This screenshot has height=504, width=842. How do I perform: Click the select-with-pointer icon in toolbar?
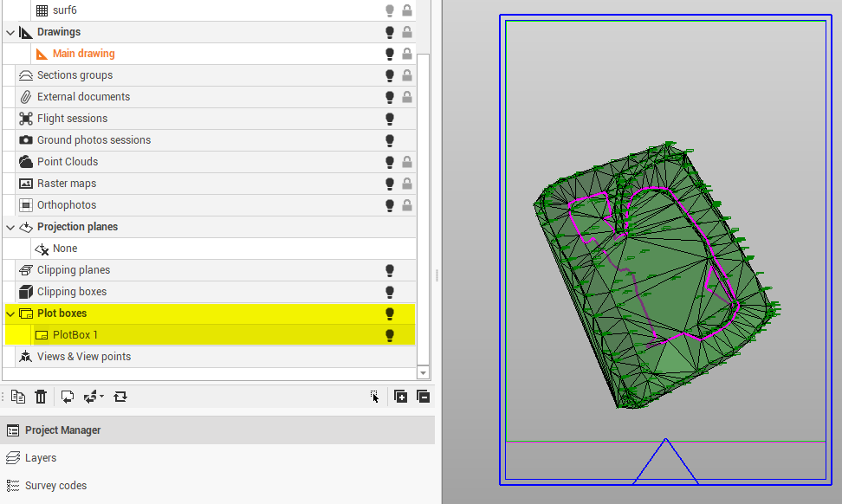point(374,397)
